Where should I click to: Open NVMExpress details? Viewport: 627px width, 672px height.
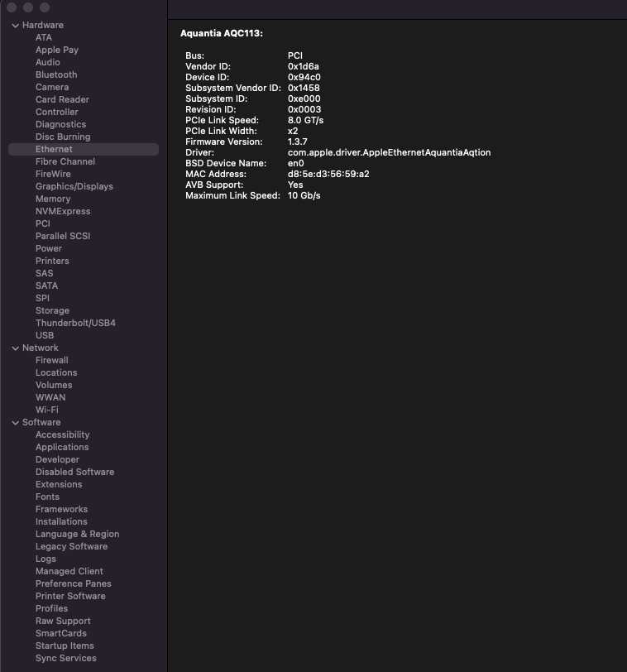click(x=63, y=212)
